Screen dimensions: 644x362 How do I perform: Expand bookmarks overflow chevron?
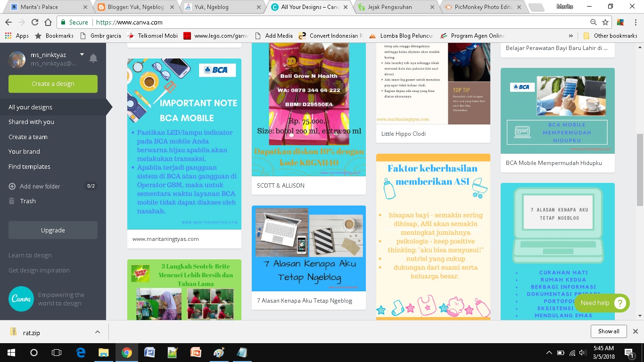point(571,36)
